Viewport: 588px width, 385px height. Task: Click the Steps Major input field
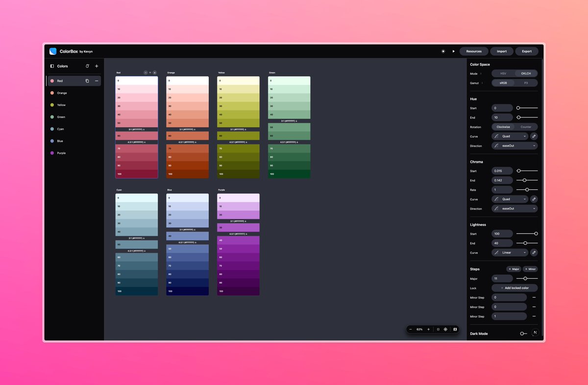pos(502,278)
